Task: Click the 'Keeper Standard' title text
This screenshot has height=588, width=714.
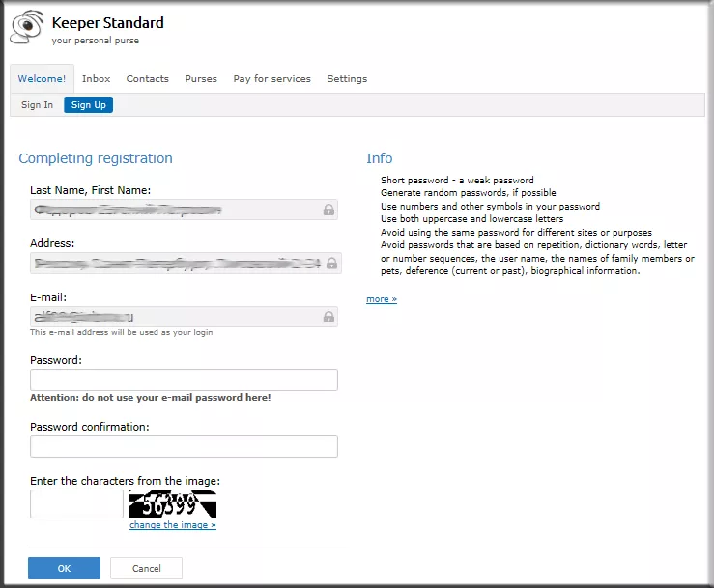Action: click(x=108, y=23)
